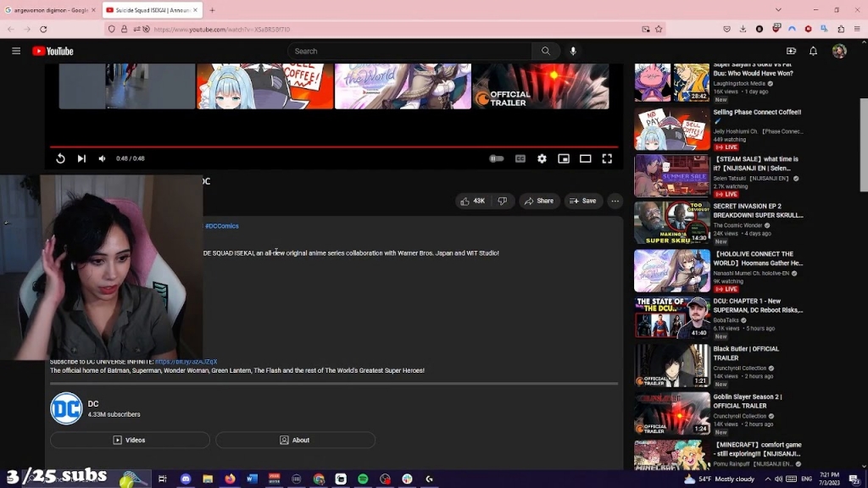
Task: Open the DC channel Videos button
Action: coord(130,440)
